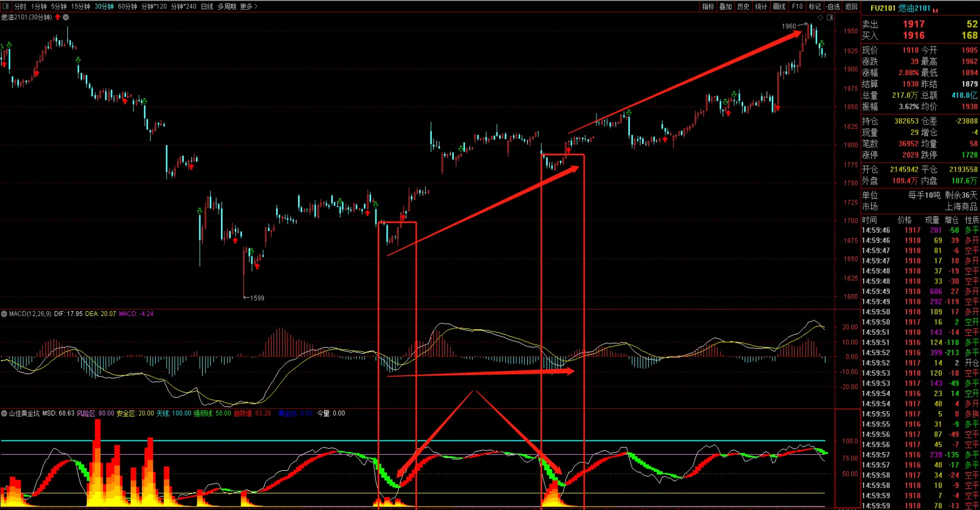Click the 燃油2101 contract name
This screenshot has height=510, width=980.
pos(914,8)
